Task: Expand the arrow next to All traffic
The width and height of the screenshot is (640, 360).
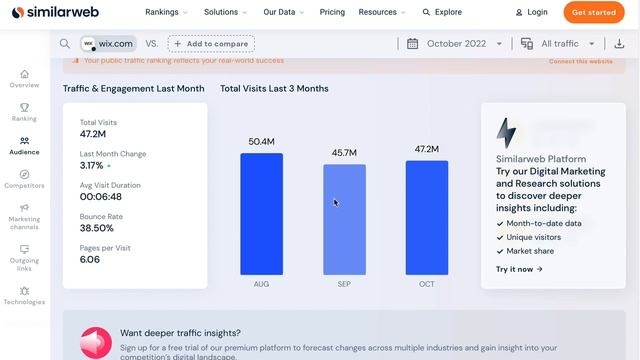Action: coord(591,44)
